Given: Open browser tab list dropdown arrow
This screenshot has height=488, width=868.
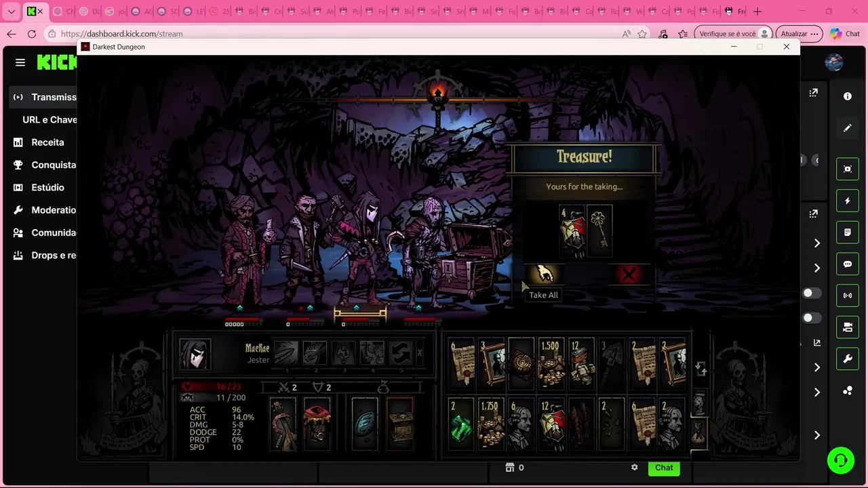Looking at the screenshot, I should point(11,12).
